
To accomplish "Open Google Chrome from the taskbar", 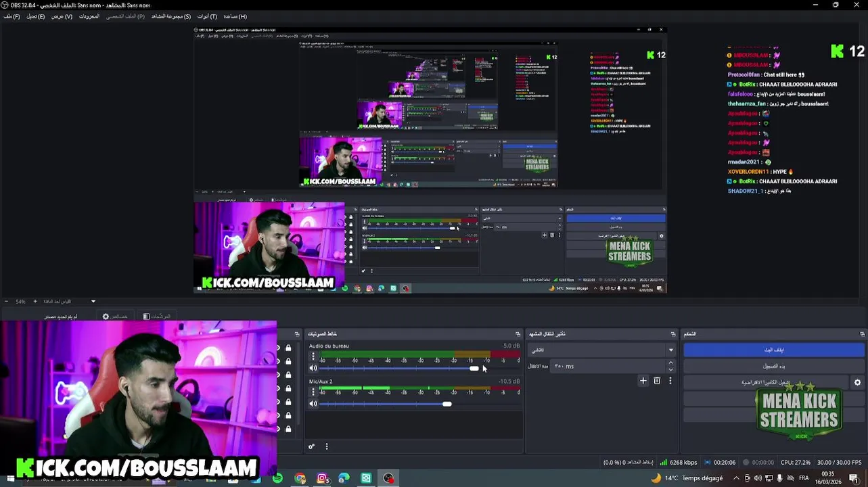I will point(300,479).
